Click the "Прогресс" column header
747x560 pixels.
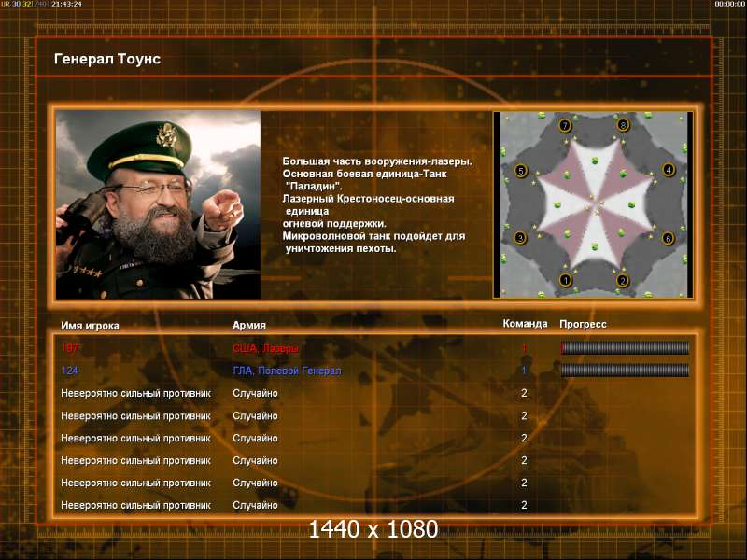(583, 324)
